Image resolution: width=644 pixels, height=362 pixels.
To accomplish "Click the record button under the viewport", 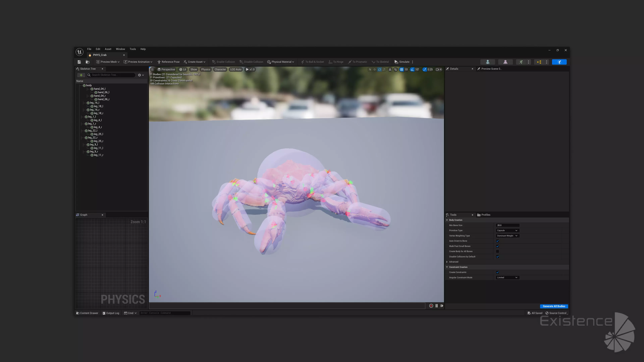I will 431,306.
